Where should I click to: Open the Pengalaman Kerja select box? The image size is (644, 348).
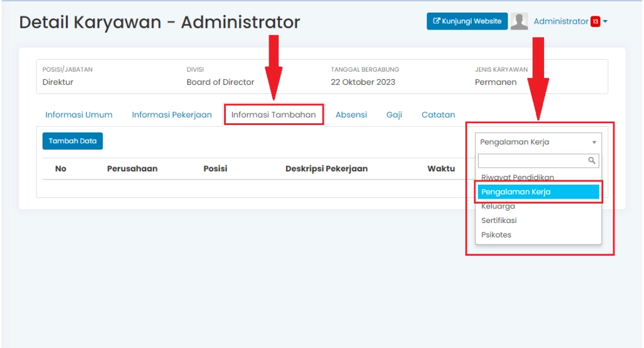coord(538,142)
